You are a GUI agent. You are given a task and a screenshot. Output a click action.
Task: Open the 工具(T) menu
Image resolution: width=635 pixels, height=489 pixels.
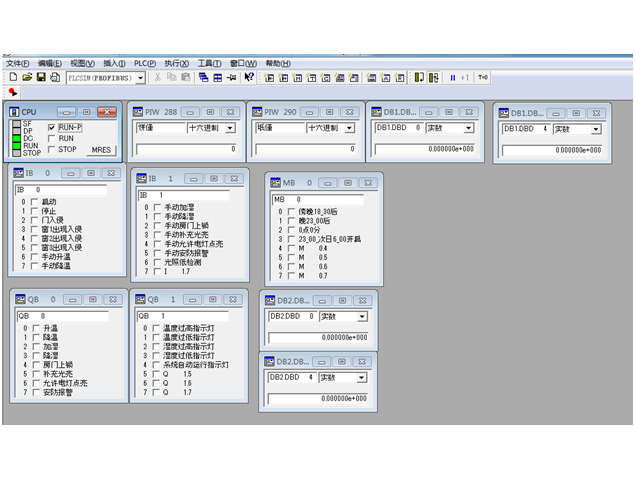209,64
